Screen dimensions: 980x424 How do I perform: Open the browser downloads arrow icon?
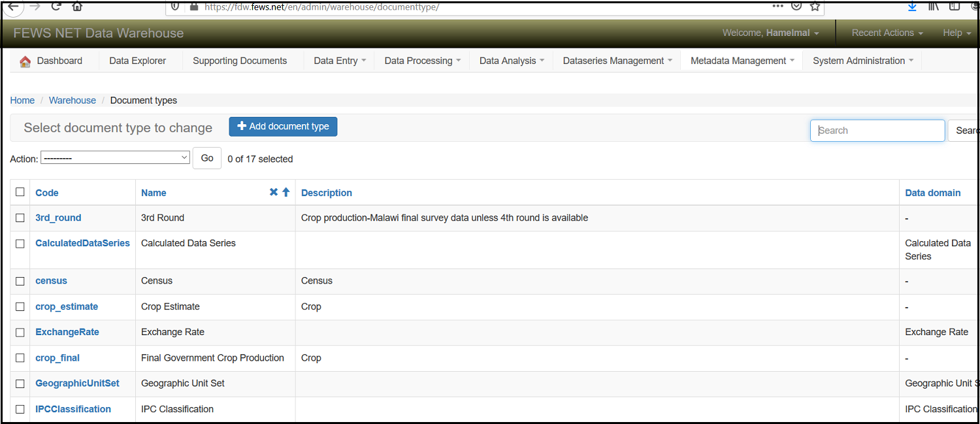[912, 6]
